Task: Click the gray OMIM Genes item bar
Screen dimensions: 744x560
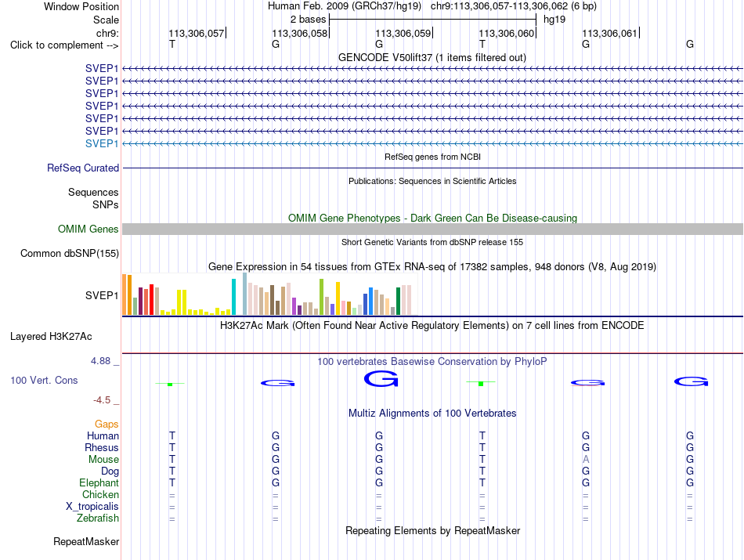Action: coord(433,229)
